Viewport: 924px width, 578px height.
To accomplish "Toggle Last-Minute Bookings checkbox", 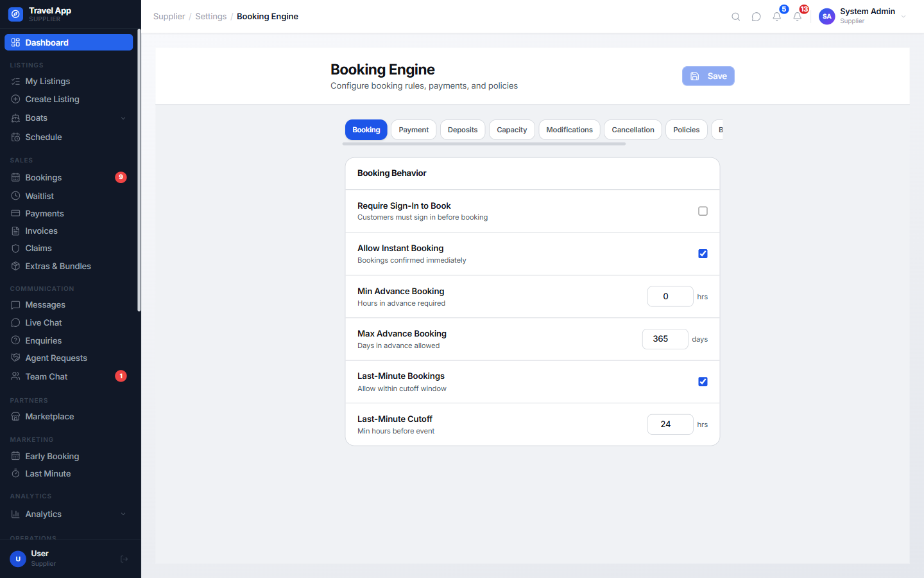I will click(703, 381).
